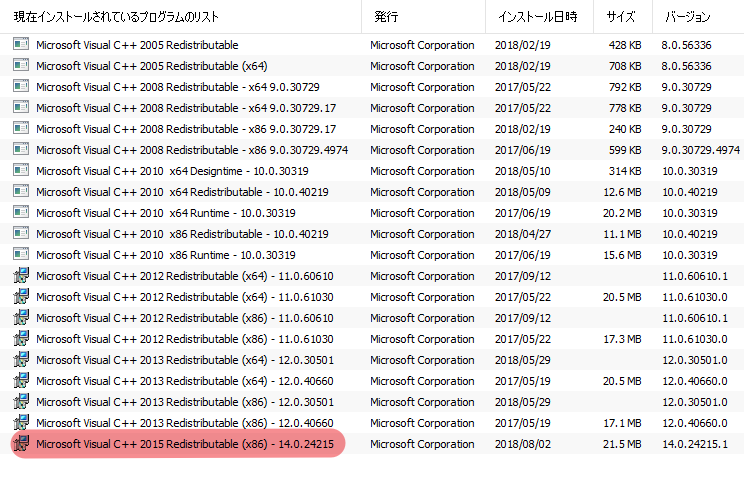Select Visual C++ 2010 x86 Runtime 10.0.30319 name

166,255
